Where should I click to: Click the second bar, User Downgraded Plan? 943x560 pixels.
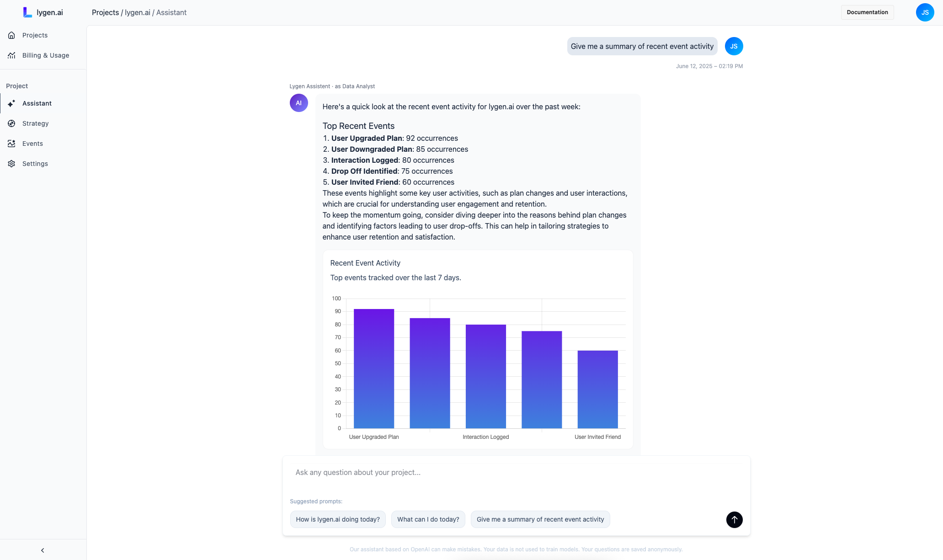[430, 373]
